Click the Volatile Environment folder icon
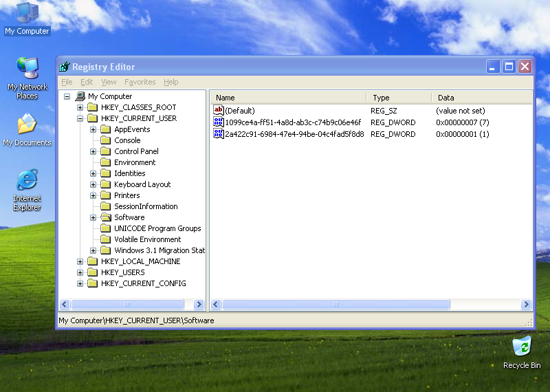550x392 pixels. coord(106,239)
